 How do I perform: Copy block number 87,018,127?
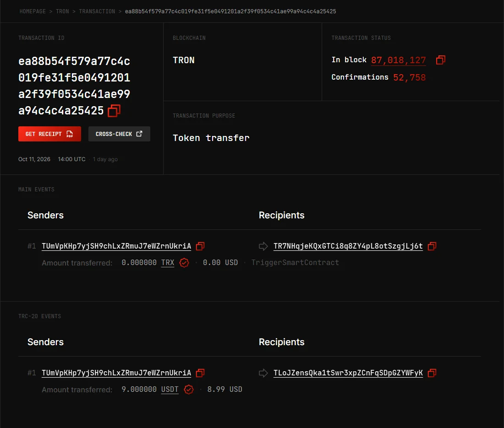pyautogui.click(x=441, y=60)
